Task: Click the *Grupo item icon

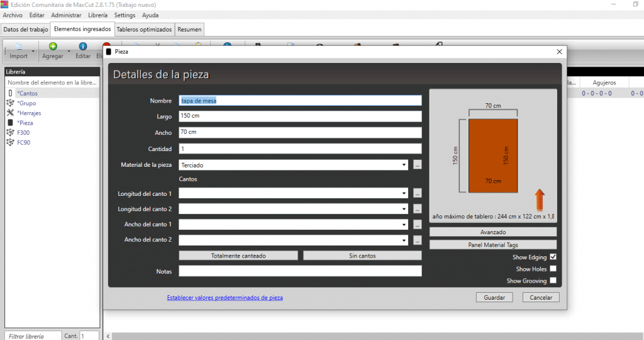Action: [10, 103]
